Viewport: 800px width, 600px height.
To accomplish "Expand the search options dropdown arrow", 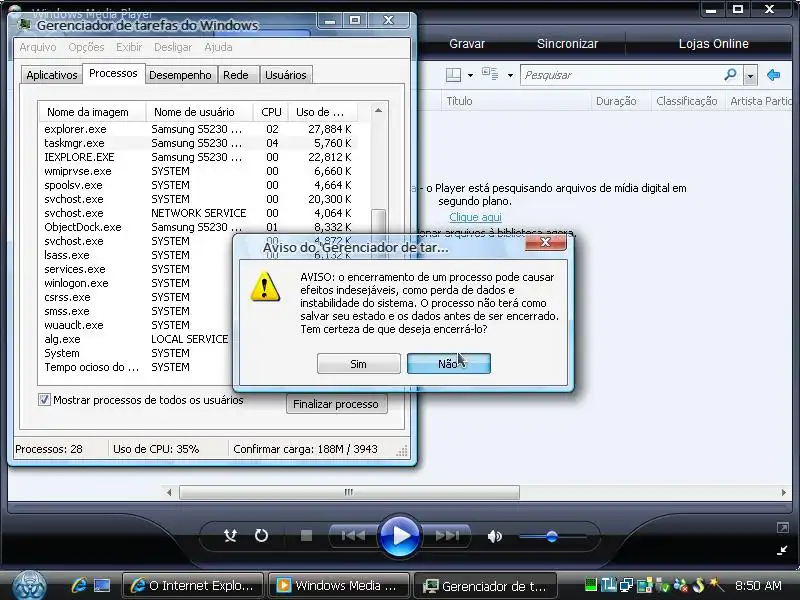I will [x=750, y=76].
